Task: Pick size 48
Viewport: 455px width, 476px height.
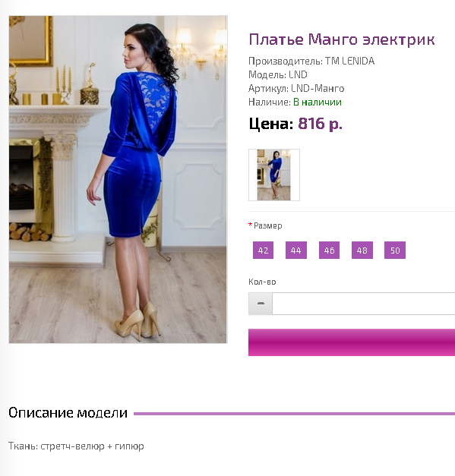Action: [362, 250]
